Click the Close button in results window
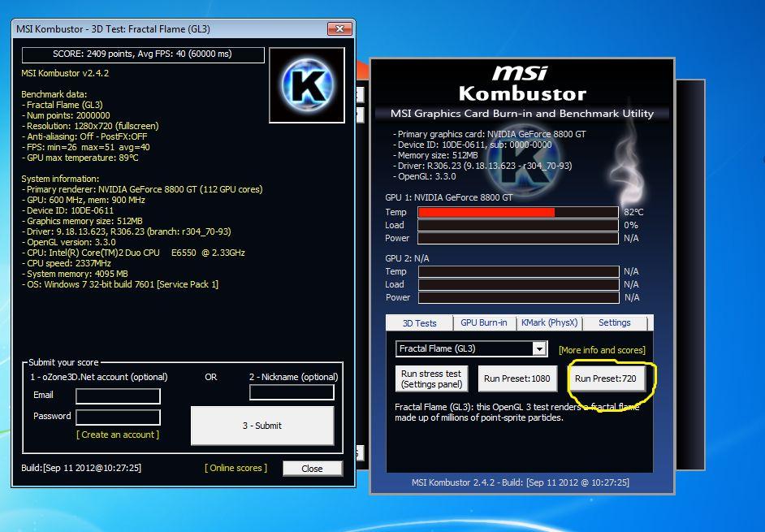 (x=312, y=469)
